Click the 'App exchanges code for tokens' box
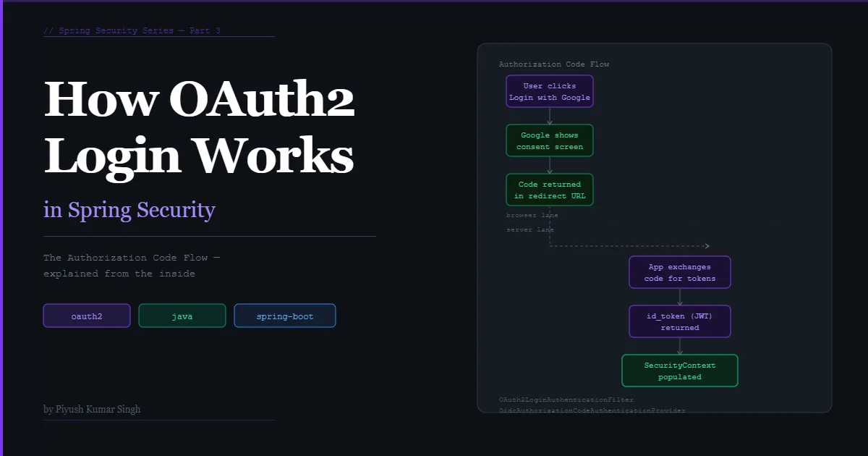This screenshot has width=868, height=456. [680, 272]
